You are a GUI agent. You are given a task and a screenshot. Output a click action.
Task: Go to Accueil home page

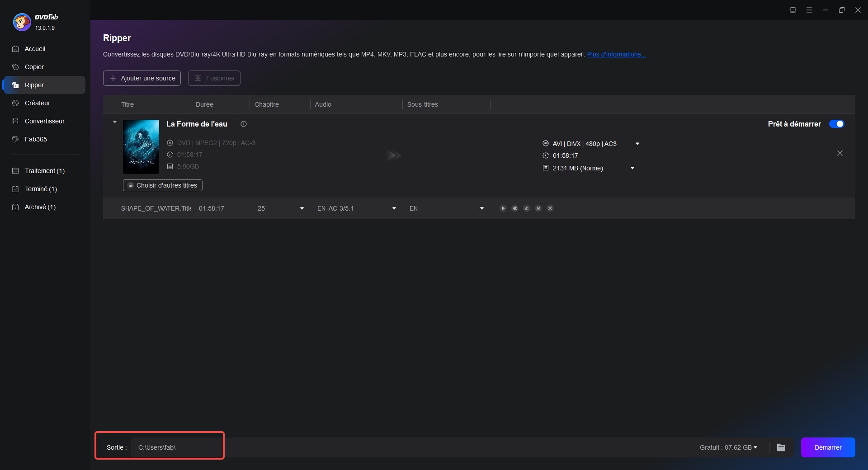click(x=35, y=49)
